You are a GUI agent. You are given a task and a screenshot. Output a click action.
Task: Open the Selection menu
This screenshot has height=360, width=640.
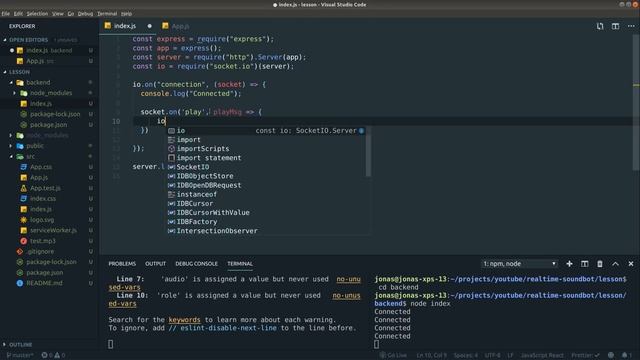37,14
